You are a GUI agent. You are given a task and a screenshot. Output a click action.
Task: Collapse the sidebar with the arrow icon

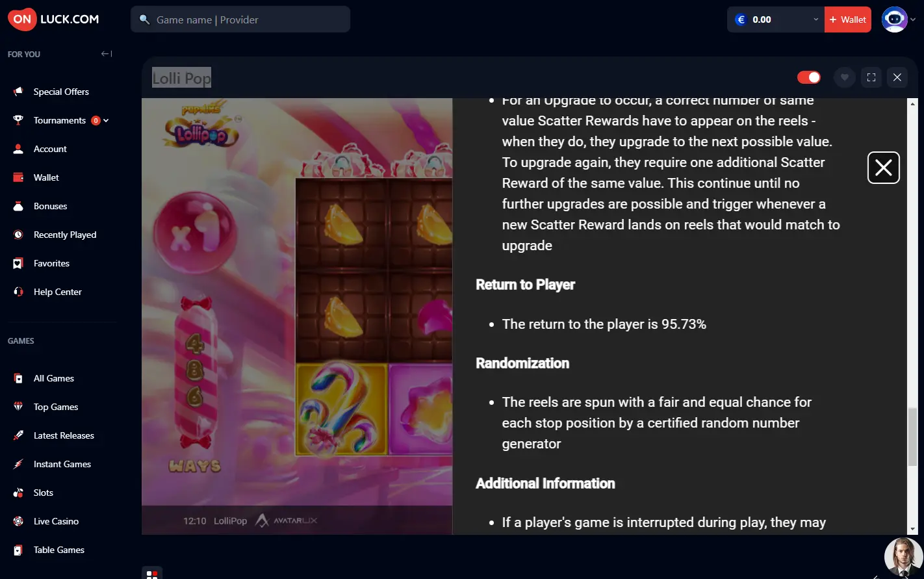(107, 54)
